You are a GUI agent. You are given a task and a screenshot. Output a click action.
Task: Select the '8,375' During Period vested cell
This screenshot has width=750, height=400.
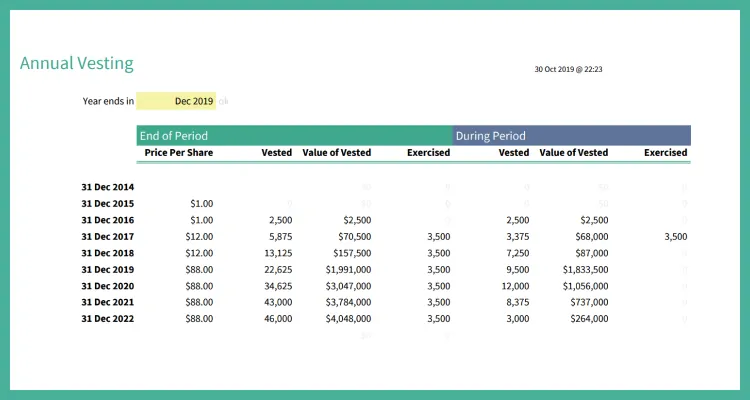click(518, 302)
